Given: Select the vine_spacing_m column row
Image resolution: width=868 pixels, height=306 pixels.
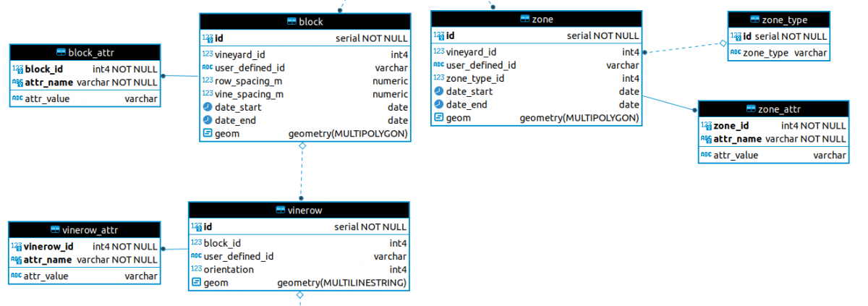Looking at the screenshot, I should (305, 94).
